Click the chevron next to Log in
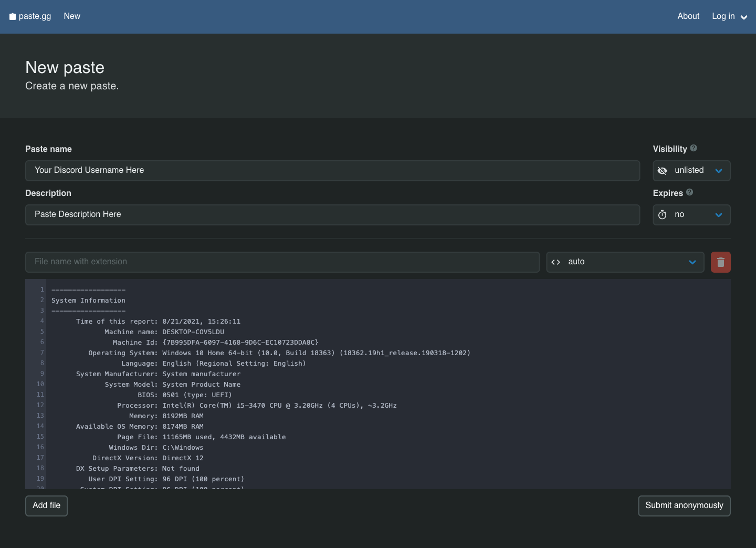 [x=743, y=17]
